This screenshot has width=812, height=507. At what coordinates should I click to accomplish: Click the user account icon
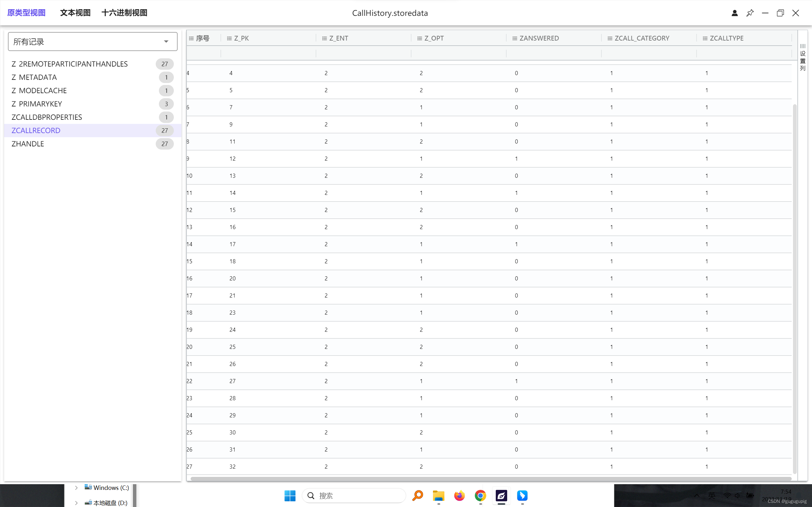(x=735, y=13)
